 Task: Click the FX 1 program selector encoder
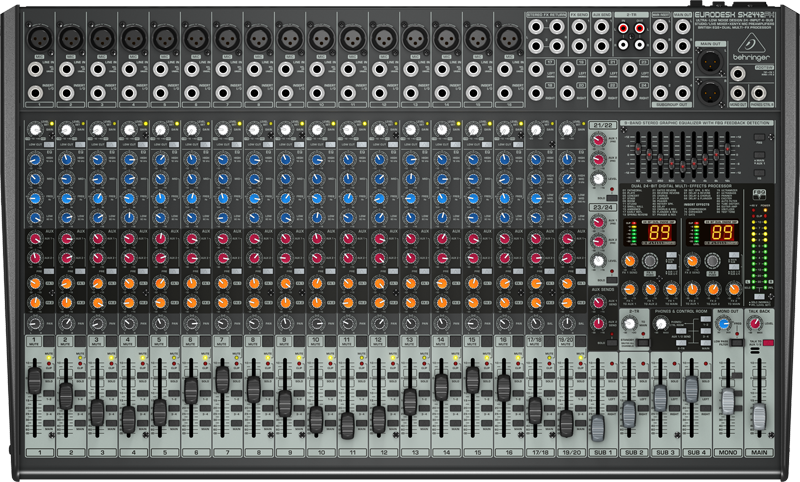pyautogui.click(x=648, y=262)
